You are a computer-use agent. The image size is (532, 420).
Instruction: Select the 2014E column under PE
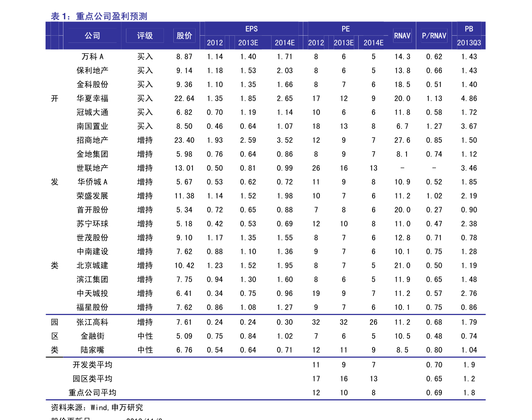(x=373, y=43)
